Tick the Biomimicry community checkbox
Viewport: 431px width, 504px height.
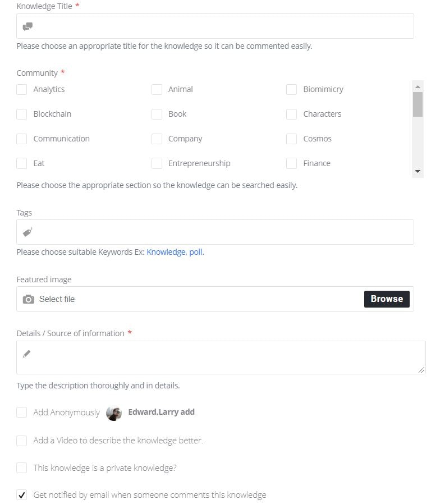(x=291, y=89)
